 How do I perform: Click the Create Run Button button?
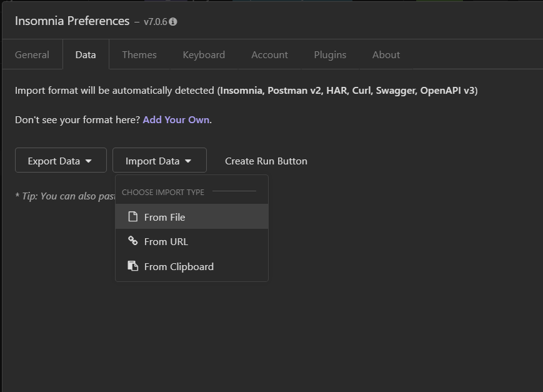pyautogui.click(x=266, y=161)
